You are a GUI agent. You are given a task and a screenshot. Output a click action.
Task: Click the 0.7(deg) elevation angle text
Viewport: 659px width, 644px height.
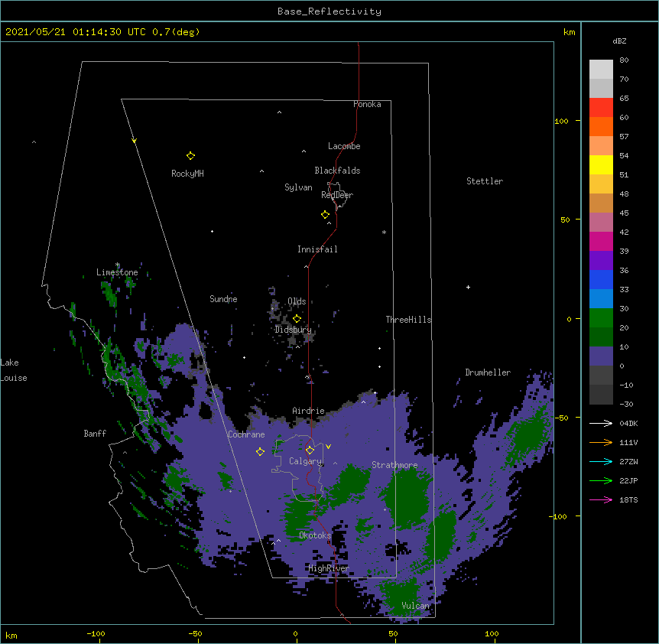tap(176, 32)
